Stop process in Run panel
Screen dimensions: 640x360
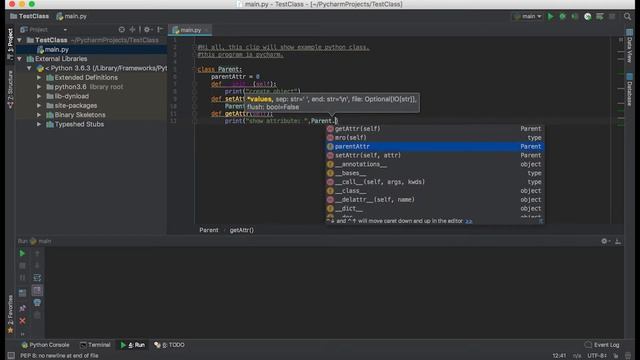(x=22, y=266)
